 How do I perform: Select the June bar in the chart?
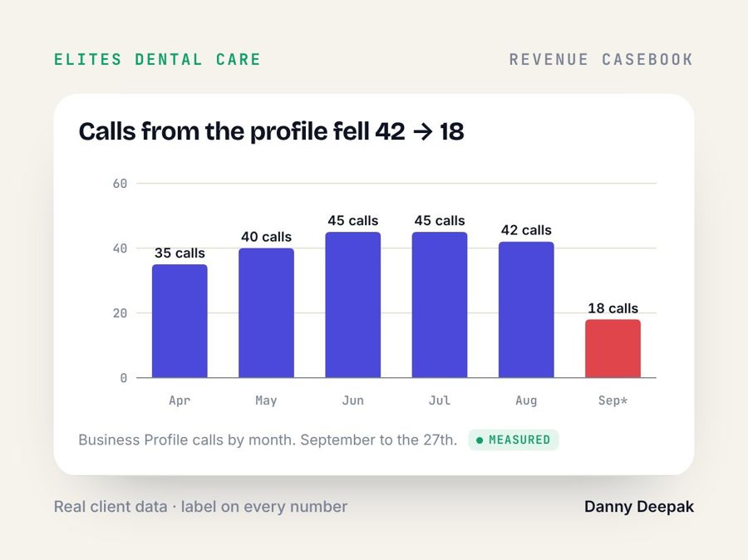click(353, 305)
